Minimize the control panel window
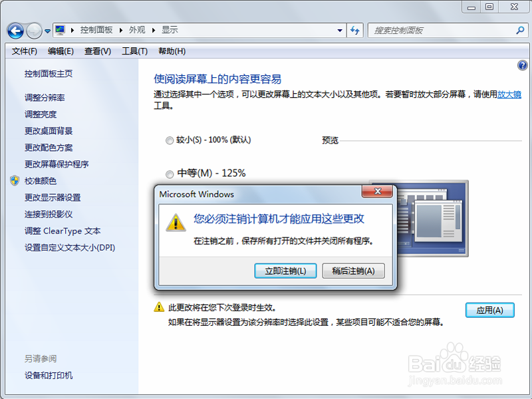The width and height of the screenshot is (532, 399). [471, 7]
